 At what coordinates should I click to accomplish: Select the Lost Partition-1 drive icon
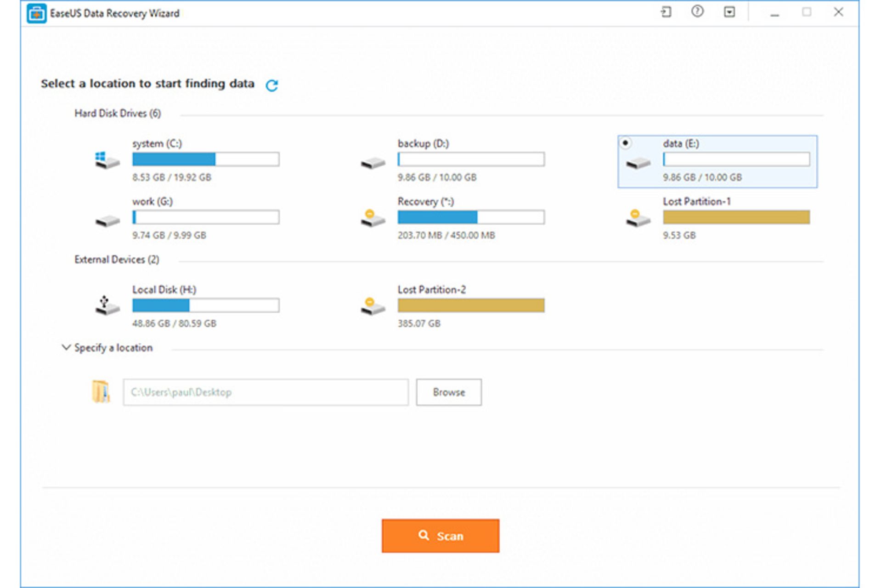[x=638, y=218]
